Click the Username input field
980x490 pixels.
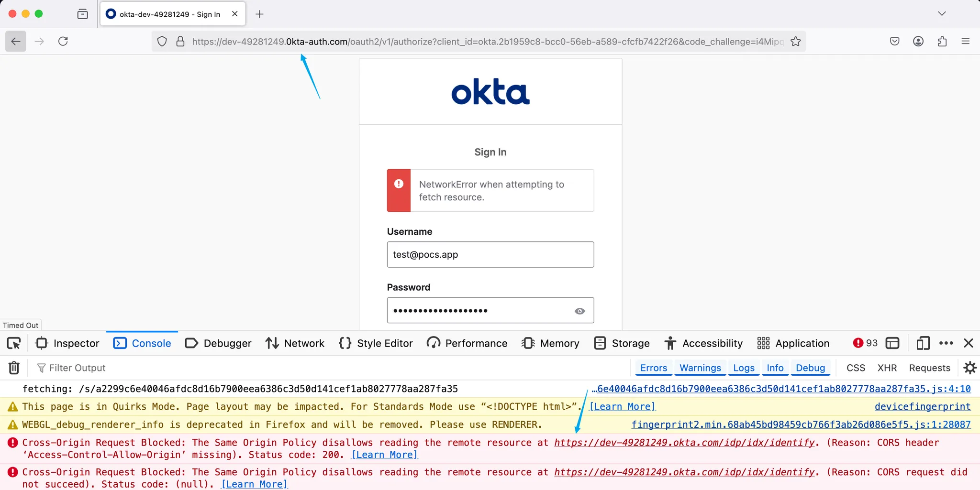pyautogui.click(x=490, y=255)
